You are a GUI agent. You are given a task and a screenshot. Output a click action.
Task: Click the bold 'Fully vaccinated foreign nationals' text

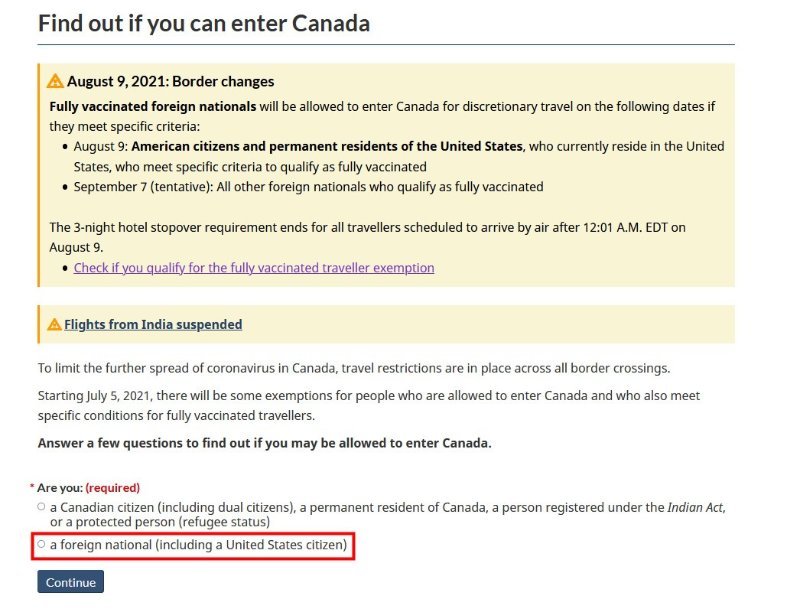[x=153, y=107]
